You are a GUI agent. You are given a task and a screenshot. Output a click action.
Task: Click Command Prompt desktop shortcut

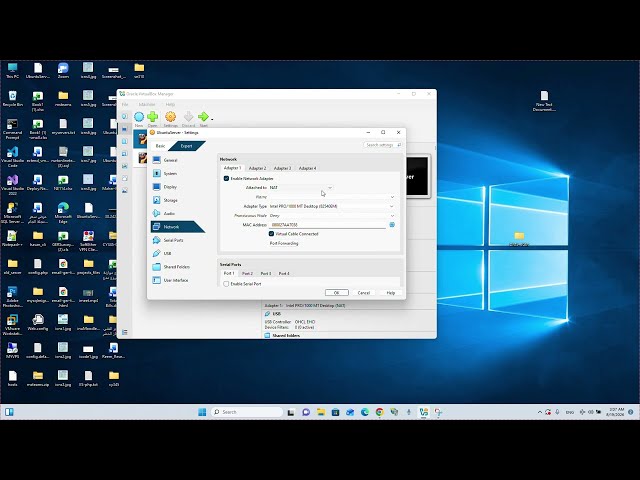tap(13, 129)
